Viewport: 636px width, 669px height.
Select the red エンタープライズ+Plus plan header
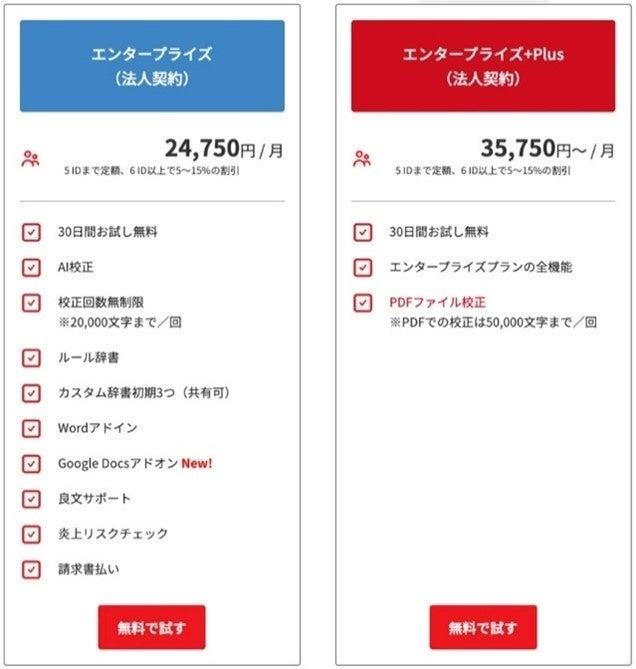click(483, 66)
